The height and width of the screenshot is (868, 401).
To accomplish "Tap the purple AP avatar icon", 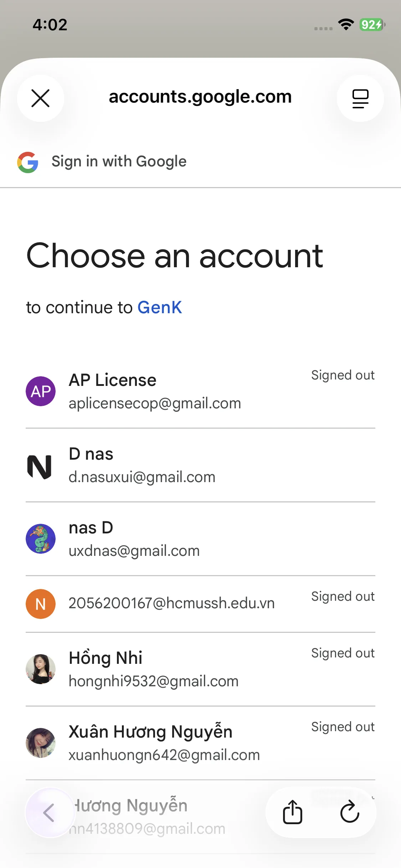I will point(41,391).
